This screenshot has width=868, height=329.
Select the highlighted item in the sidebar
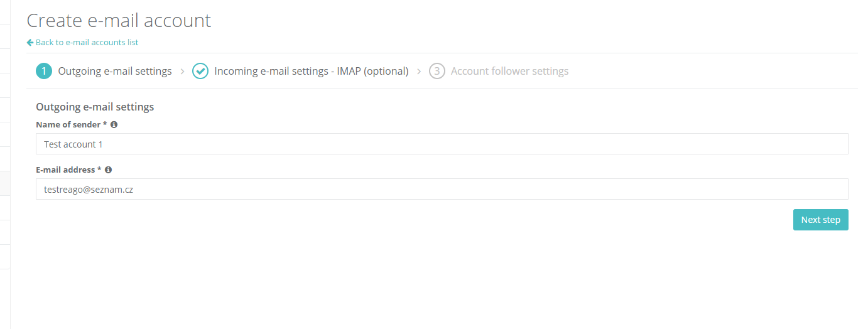tap(5, 183)
